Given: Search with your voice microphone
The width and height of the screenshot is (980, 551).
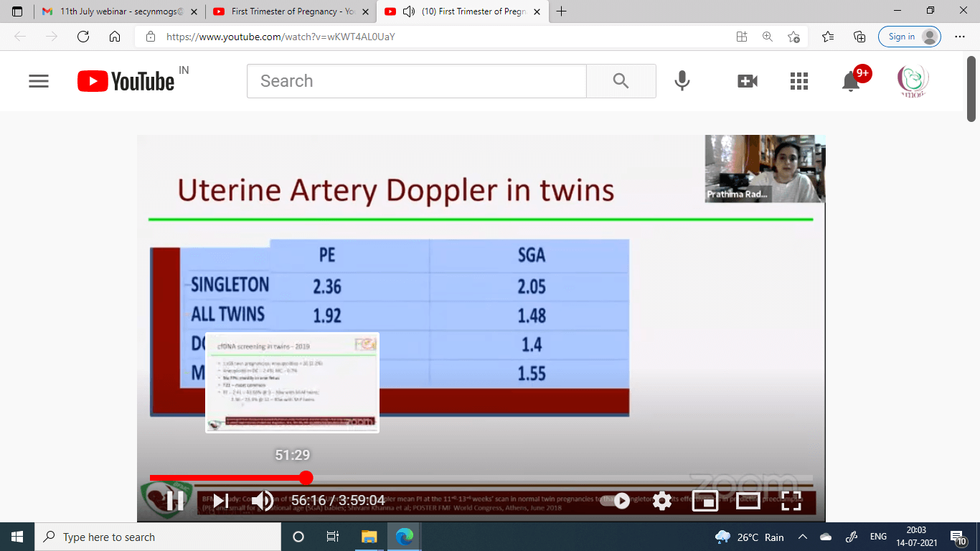Looking at the screenshot, I should (x=682, y=81).
